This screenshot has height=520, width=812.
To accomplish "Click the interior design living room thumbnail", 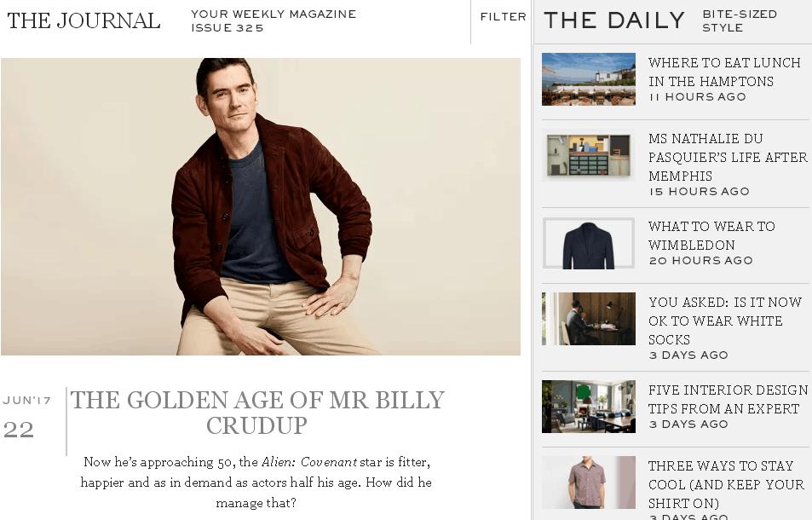I will pos(588,407).
